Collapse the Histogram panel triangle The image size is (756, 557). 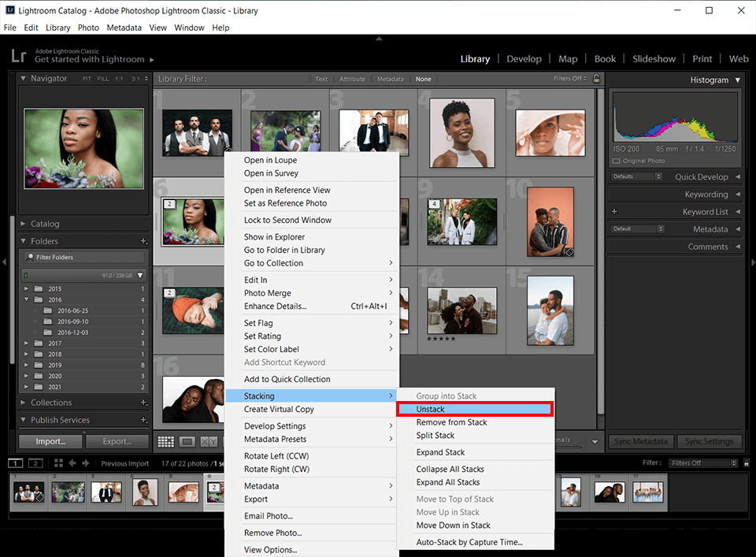pos(738,80)
